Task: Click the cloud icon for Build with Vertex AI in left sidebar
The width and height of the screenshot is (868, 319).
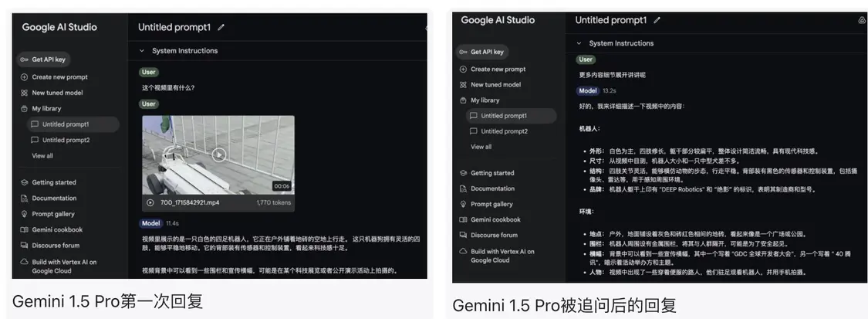Action: tap(24, 262)
